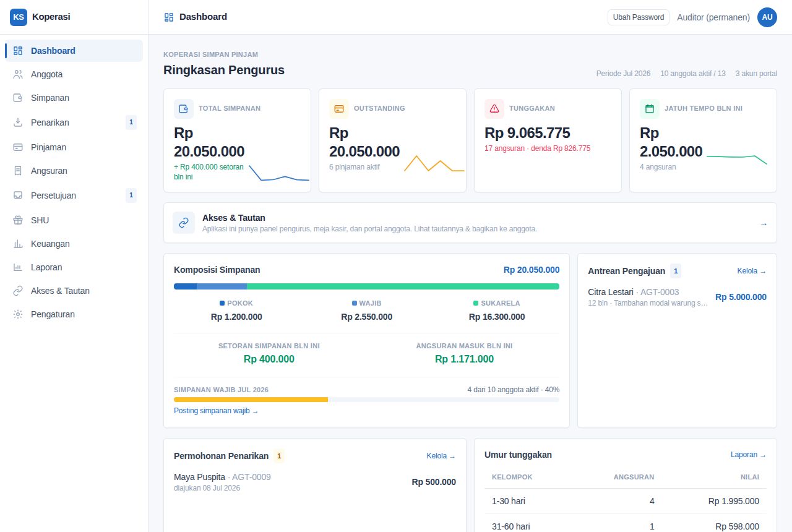
Task: Click the Persetujuan inbox icon
Action: 18,195
